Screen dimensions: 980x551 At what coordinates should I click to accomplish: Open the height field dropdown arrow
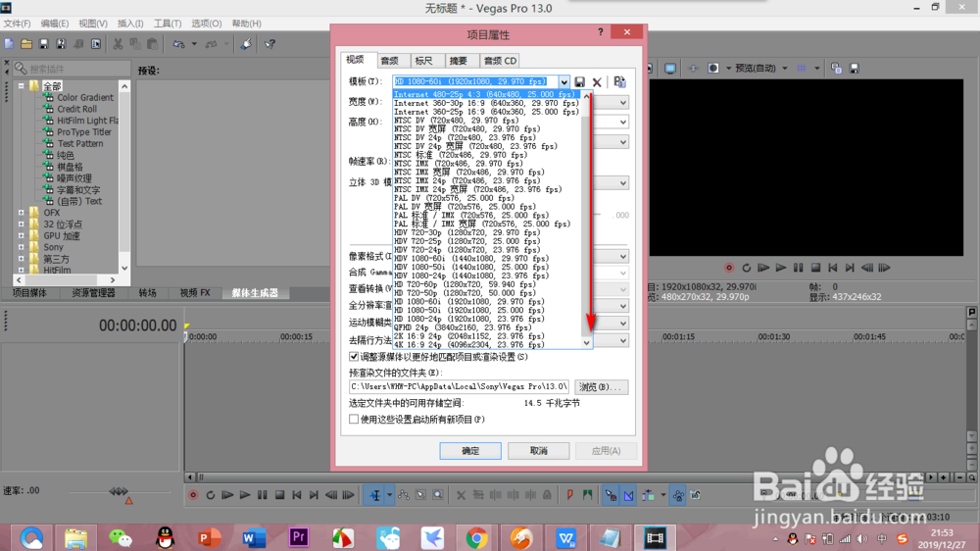coord(623,122)
